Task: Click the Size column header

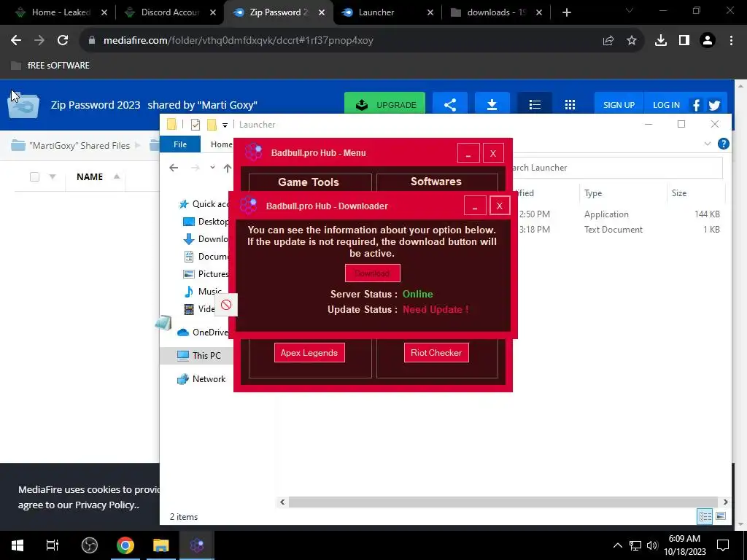Action: click(679, 193)
